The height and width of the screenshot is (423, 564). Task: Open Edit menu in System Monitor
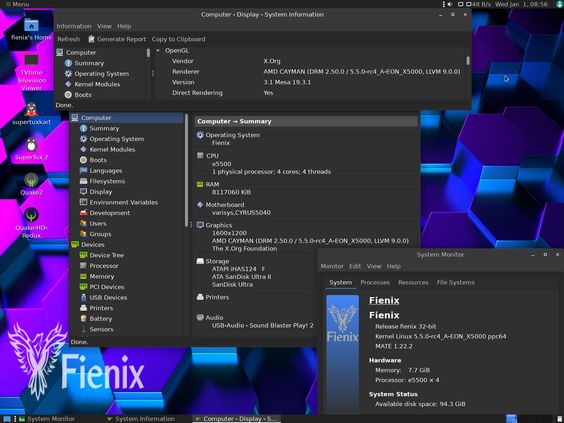pos(355,266)
